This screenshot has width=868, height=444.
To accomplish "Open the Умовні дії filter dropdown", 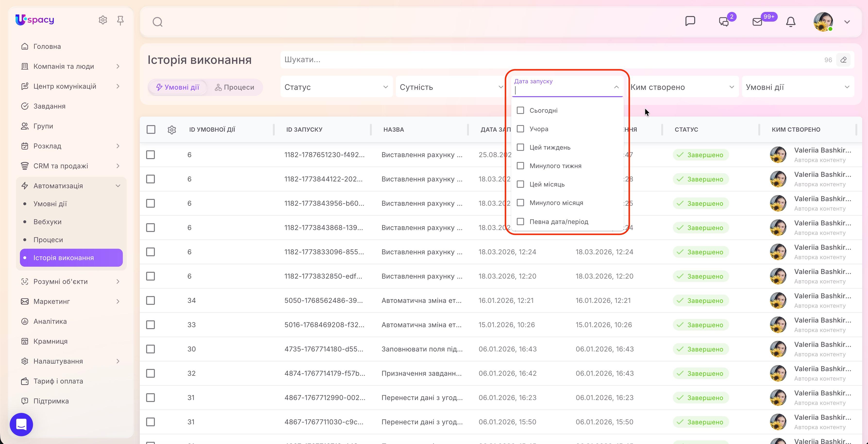I will tap(798, 87).
